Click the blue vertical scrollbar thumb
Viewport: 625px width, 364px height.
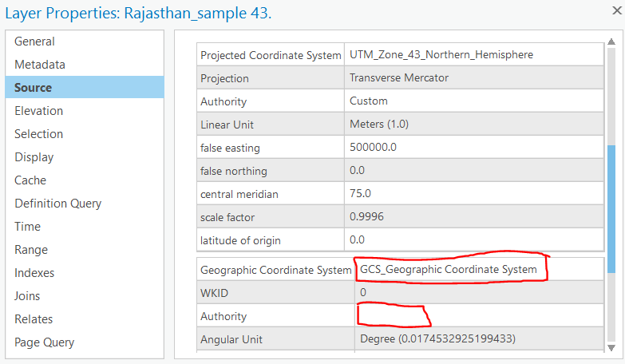click(611, 196)
